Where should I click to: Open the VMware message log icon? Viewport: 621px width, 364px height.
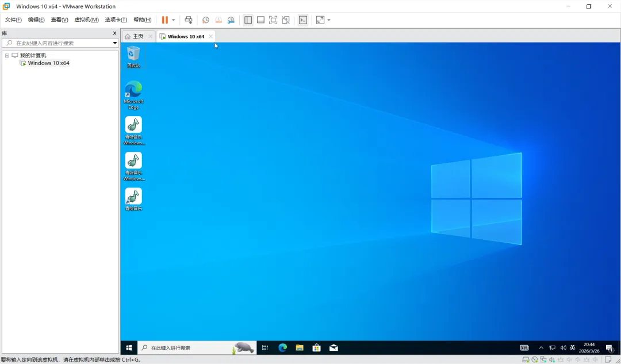click(x=608, y=359)
